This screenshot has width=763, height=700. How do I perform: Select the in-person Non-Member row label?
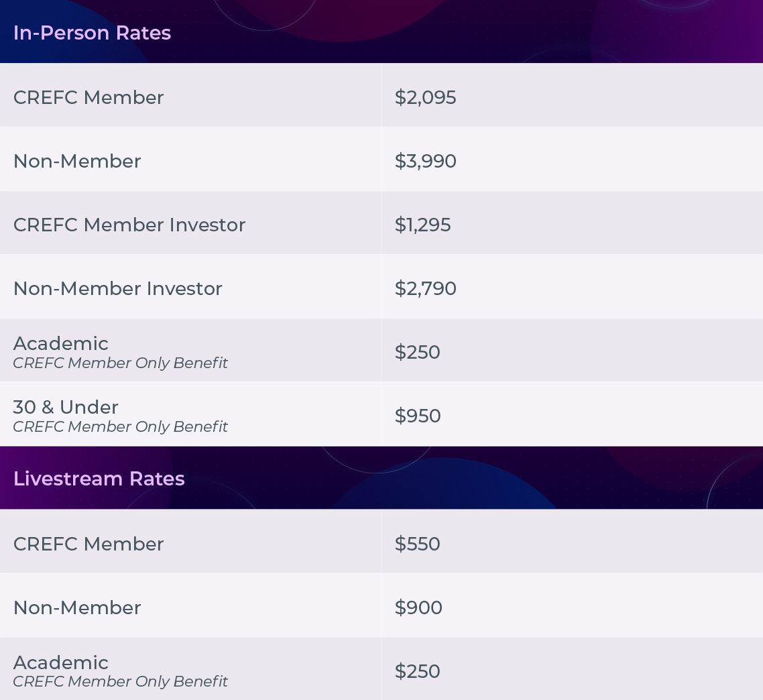click(x=77, y=161)
